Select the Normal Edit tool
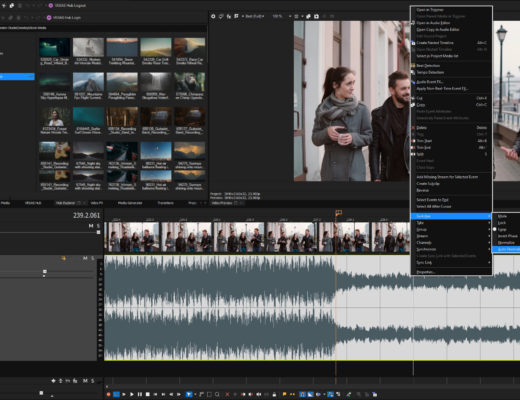Viewport: 520px width, 400px height. tap(189, 394)
